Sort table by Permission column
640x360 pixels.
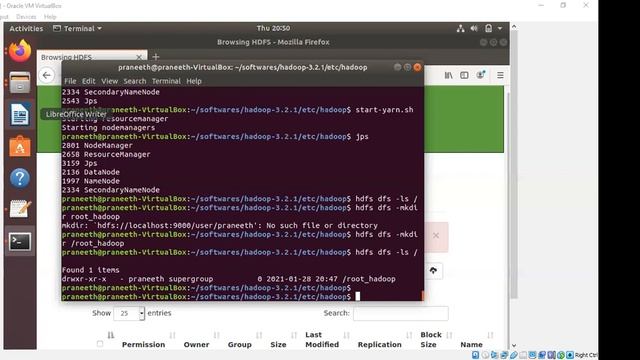pyautogui.click(x=143, y=344)
